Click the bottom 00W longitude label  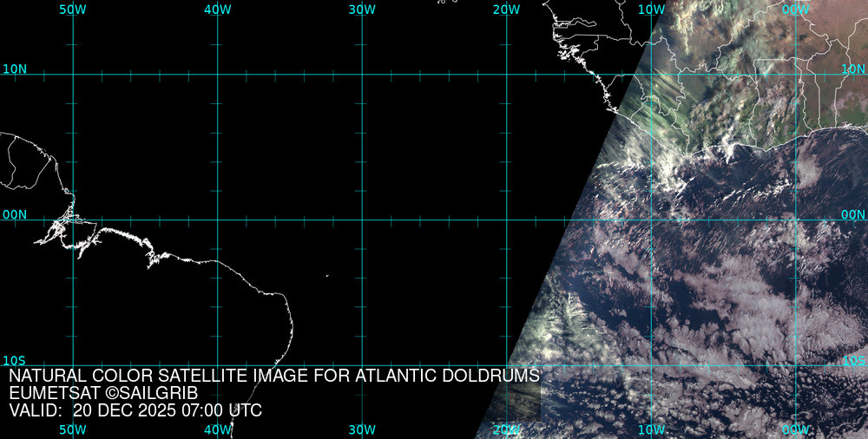pos(795,429)
